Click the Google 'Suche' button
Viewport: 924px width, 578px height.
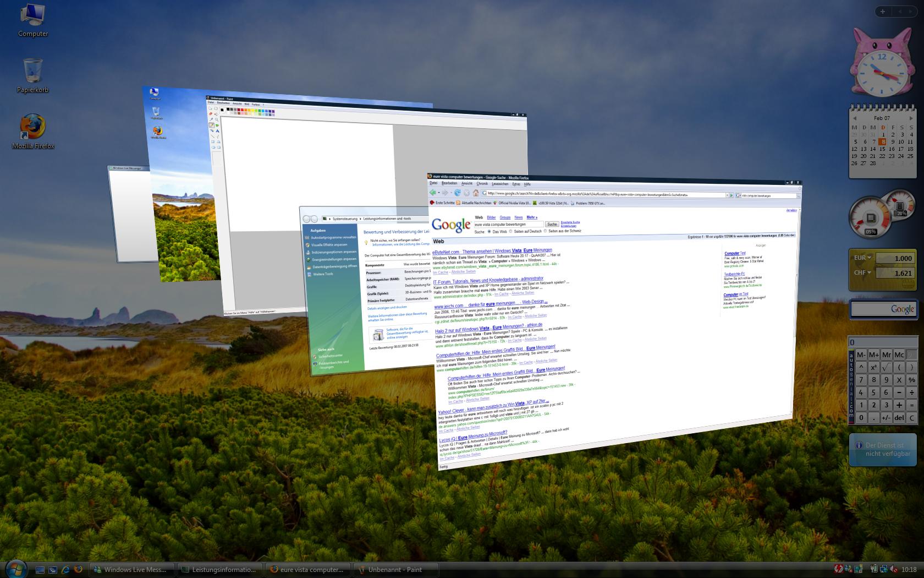552,224
